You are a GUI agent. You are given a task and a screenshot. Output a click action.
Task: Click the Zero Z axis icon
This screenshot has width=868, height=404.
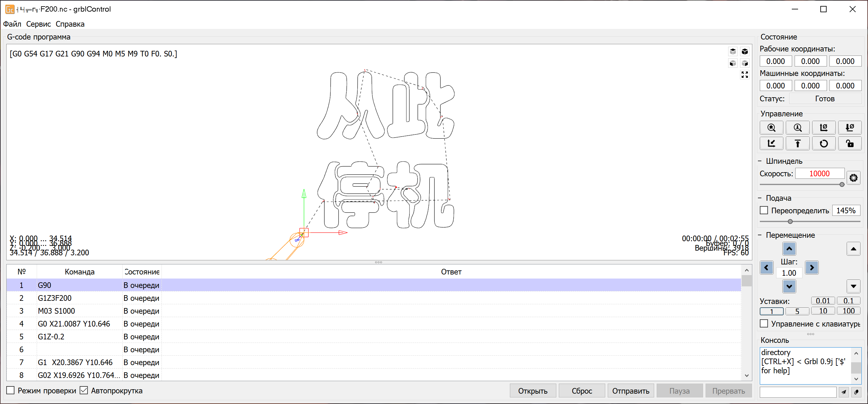[x=849, y=128]
